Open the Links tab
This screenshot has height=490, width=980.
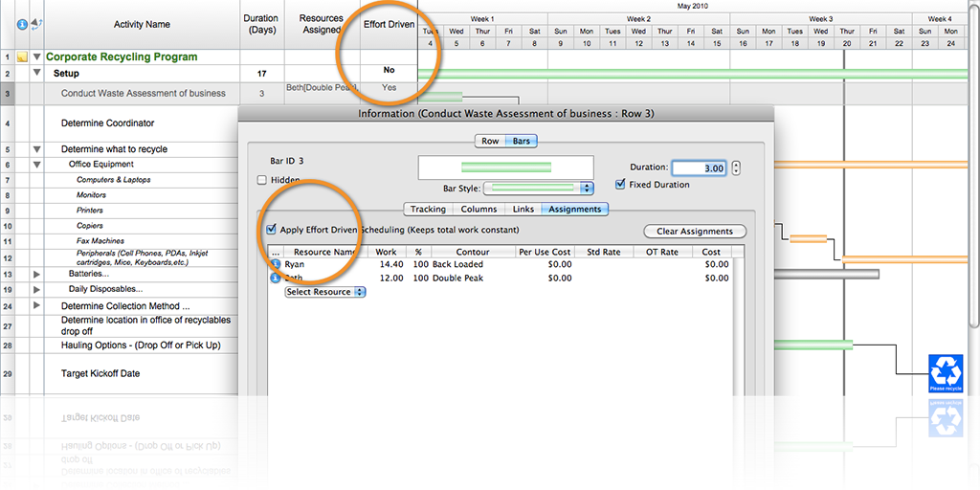pyautogui.click(x=523, y=209)
